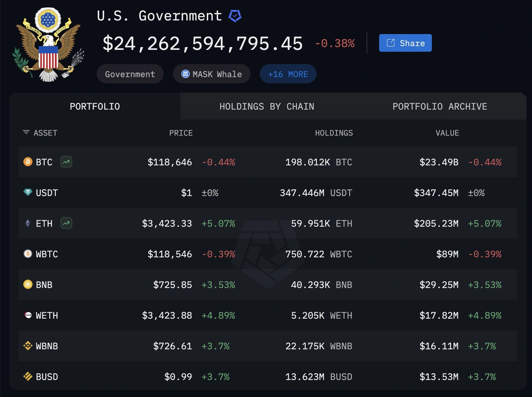Image resolution: width=532 pixels, height=397 pixels.
Task: Click the WBNB token icon
Action: tap(27, 346)
